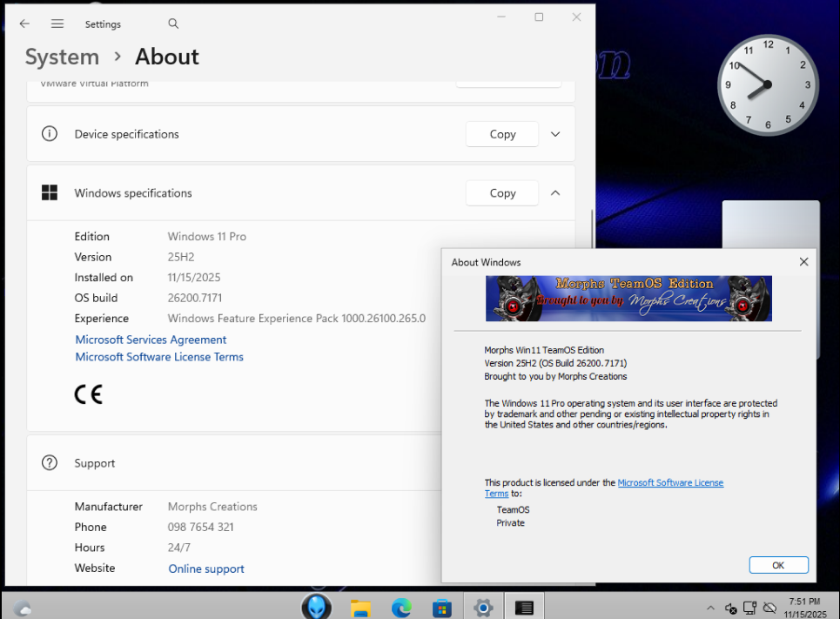Show hidden system tray icons
Viewport: 840px width, 619px height.
(x=710, y=608)
